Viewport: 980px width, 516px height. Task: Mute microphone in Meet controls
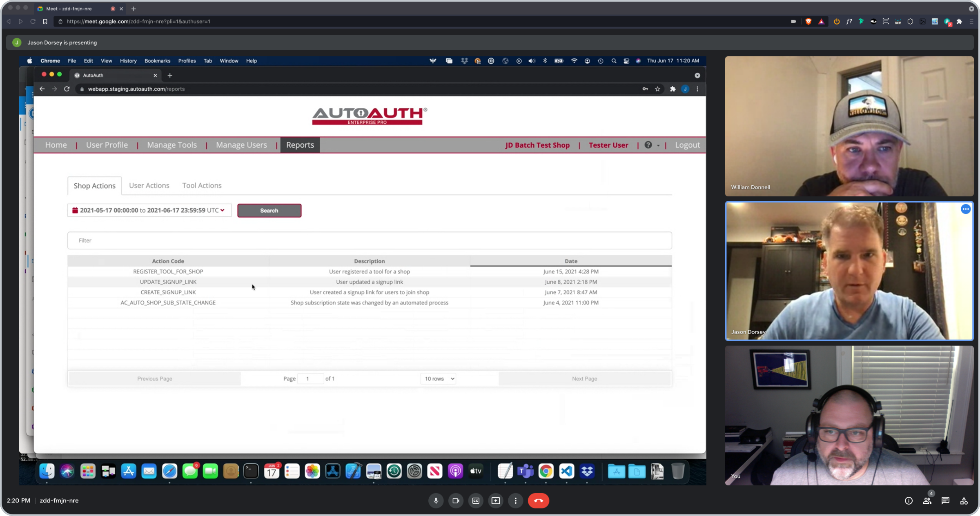[436, 500]
